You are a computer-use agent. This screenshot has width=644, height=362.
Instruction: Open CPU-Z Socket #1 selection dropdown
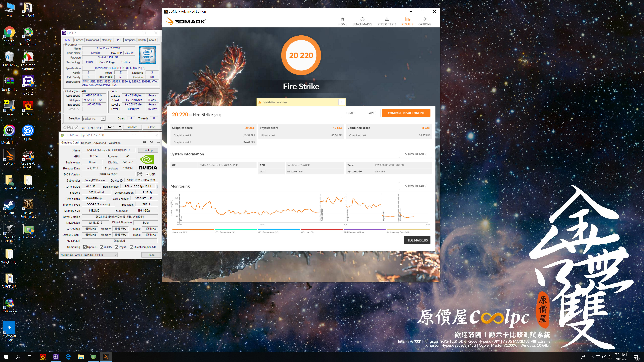[x=94, y=119]
